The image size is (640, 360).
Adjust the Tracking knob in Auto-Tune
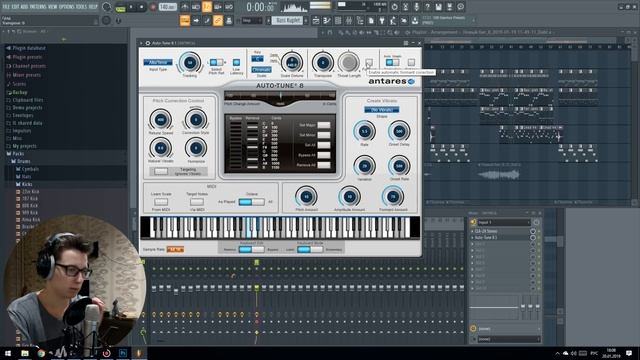pos(189,63)
